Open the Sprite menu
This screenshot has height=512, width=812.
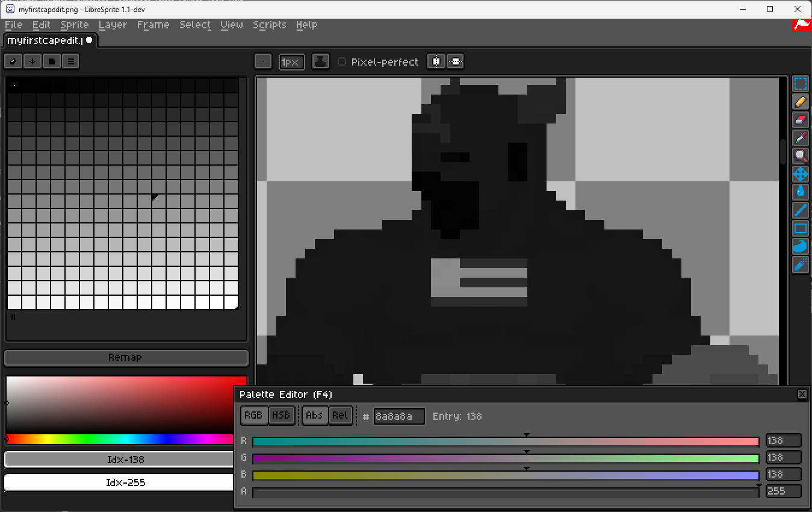74,25
